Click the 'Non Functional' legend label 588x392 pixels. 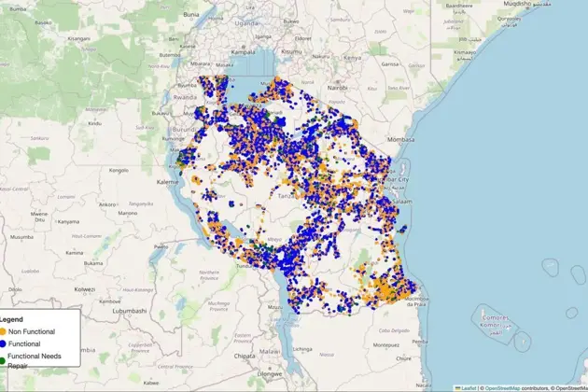click(x=32, y=331)
